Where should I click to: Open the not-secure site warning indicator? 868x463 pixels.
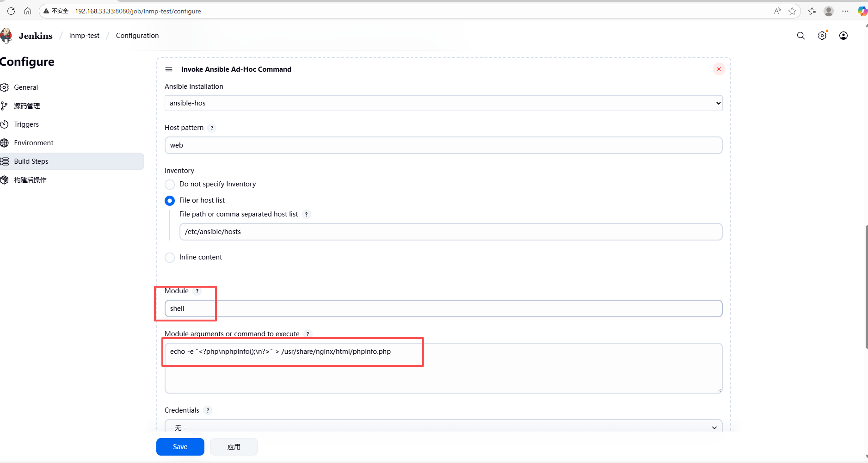(x=56, y=11)
